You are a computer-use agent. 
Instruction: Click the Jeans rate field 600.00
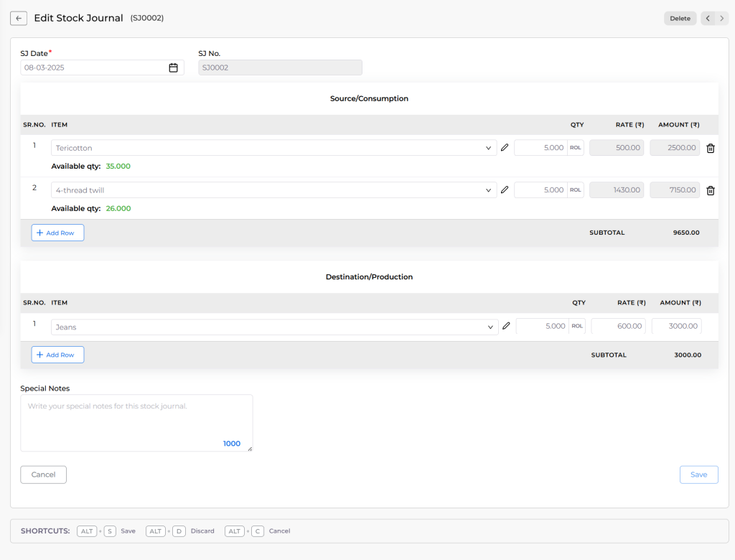click(618, 326)
